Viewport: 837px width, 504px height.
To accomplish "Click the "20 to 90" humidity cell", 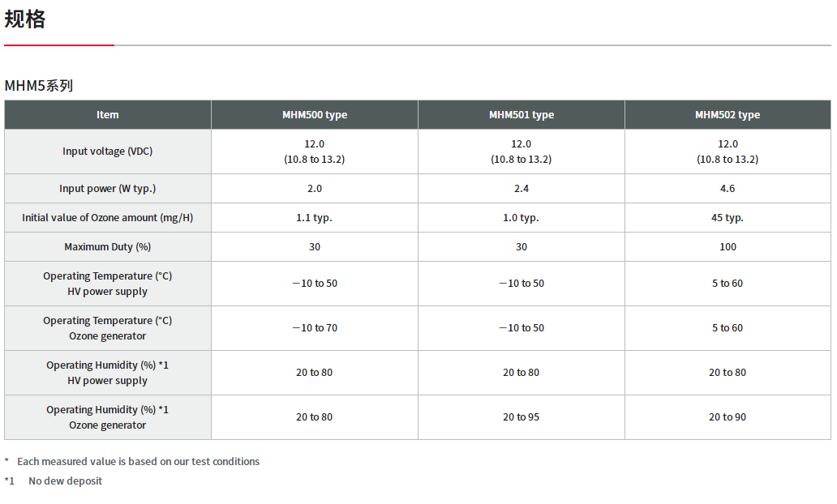I will coord(728,417).
